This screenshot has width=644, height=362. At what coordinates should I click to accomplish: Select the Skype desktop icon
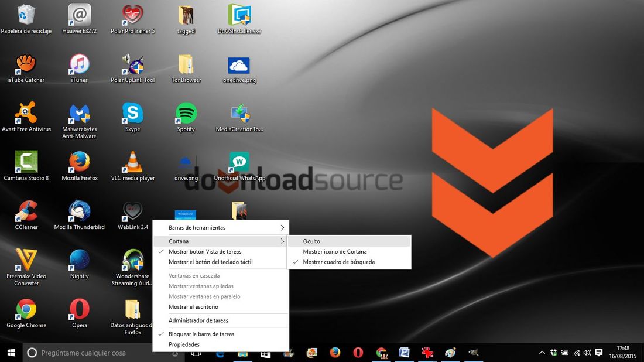[133, 117]
